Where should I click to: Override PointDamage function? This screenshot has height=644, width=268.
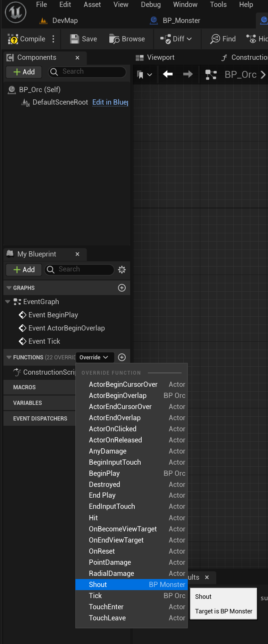pos(132,562)
